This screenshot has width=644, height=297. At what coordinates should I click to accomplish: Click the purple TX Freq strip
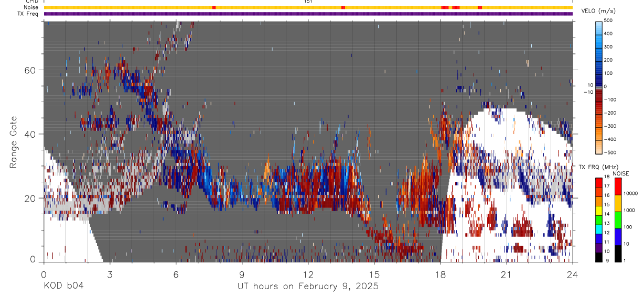(308, 14)
